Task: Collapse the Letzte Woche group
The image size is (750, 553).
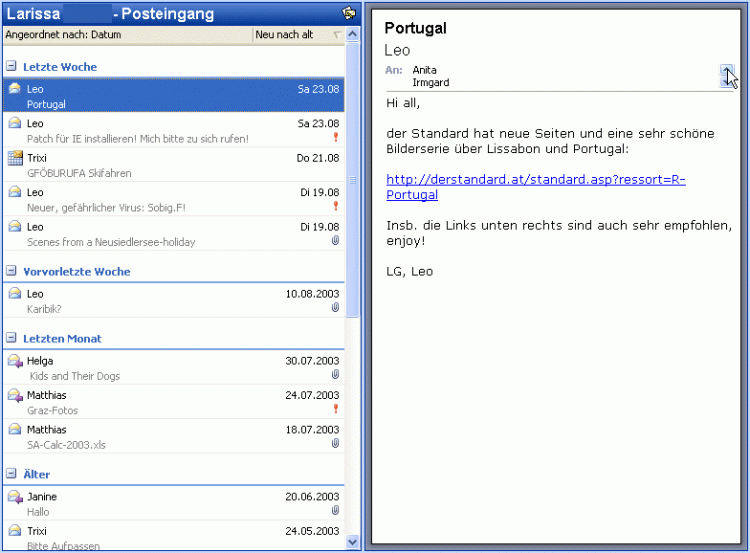Action: tap(11, 67)
